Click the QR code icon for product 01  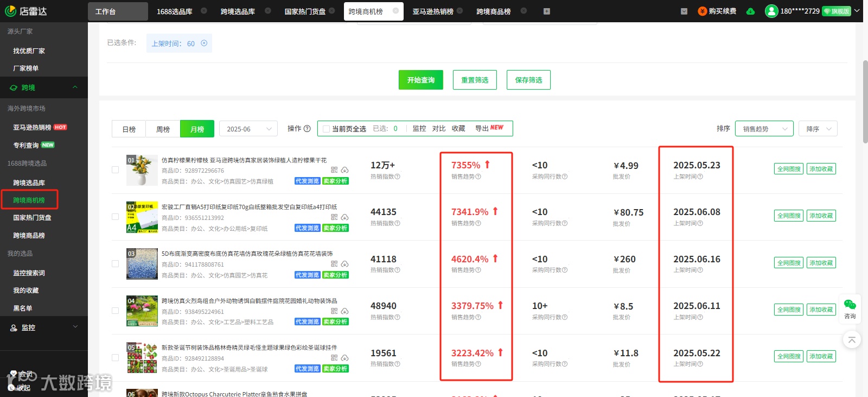point(334,170)
